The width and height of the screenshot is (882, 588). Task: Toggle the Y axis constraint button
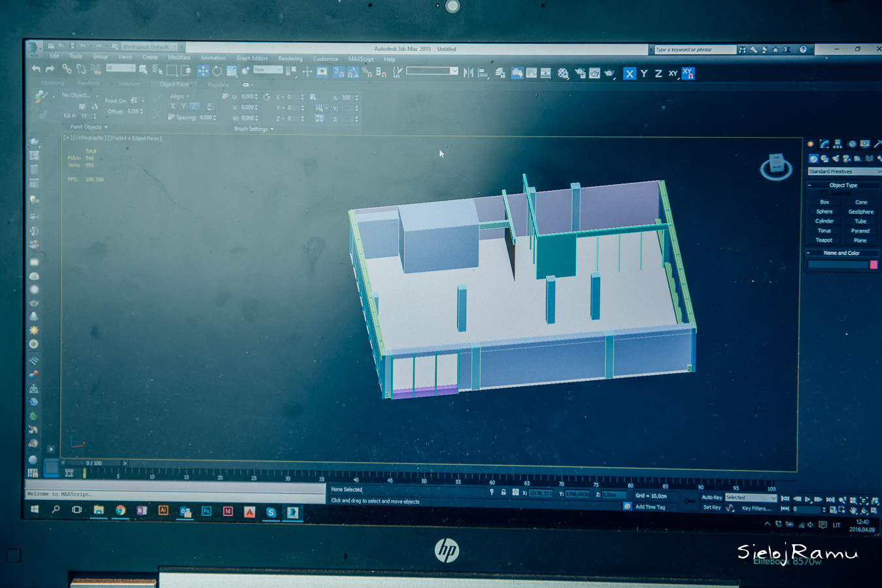(644, 74)
